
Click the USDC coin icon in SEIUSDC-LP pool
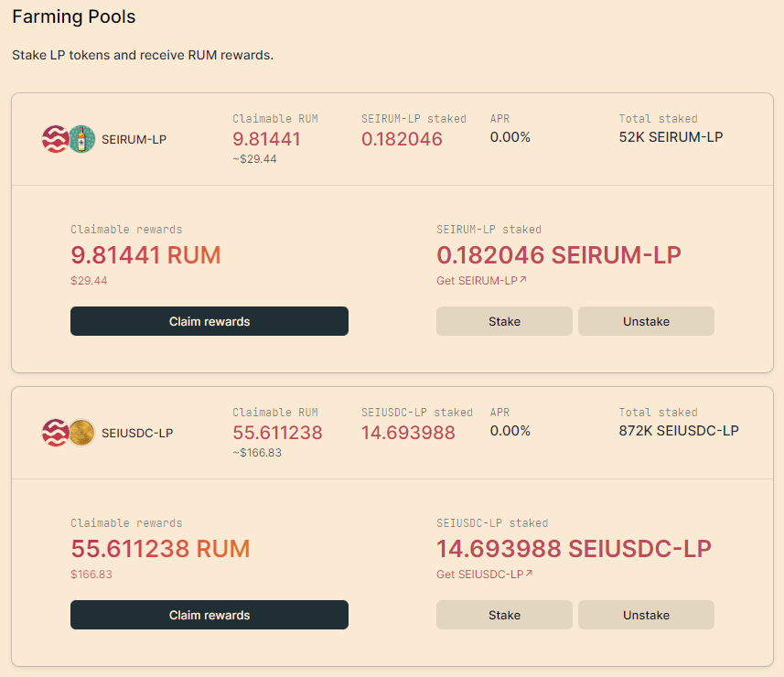coord(81,433)
